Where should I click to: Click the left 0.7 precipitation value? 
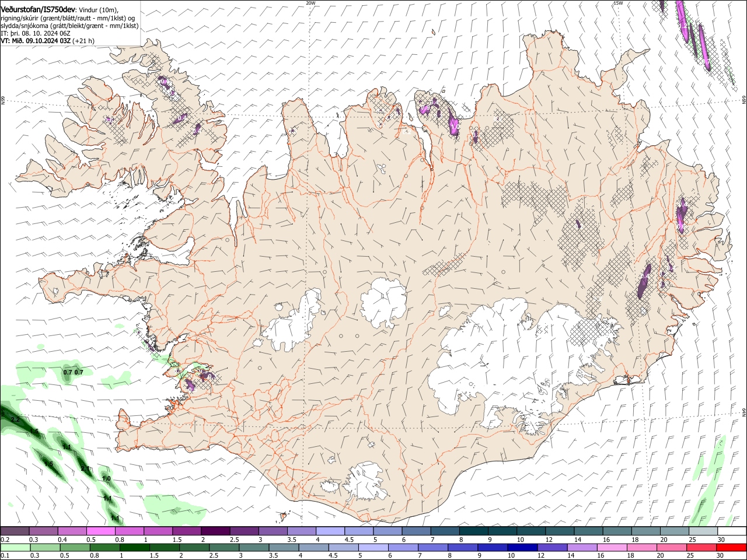click(x=67, y=372)
